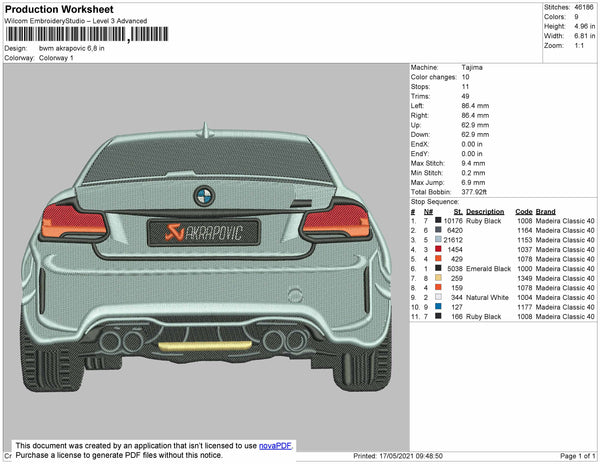Select design name 'bwm akrapovic 6,8 in'

(x=72, y=48)
